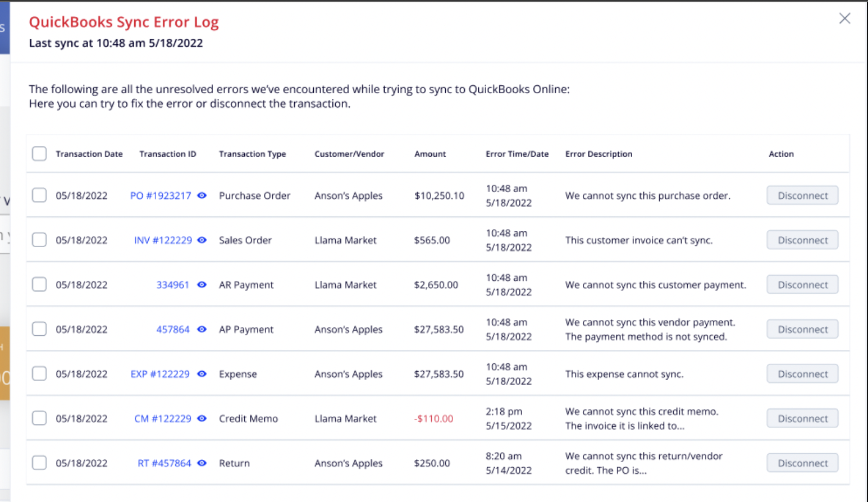Select the Credit Memo row checkbox
868x502 pixels.
click(x=39, y=418)
